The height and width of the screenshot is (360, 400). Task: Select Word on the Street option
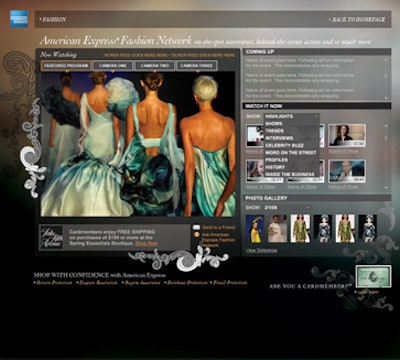(x=290, y=153)
